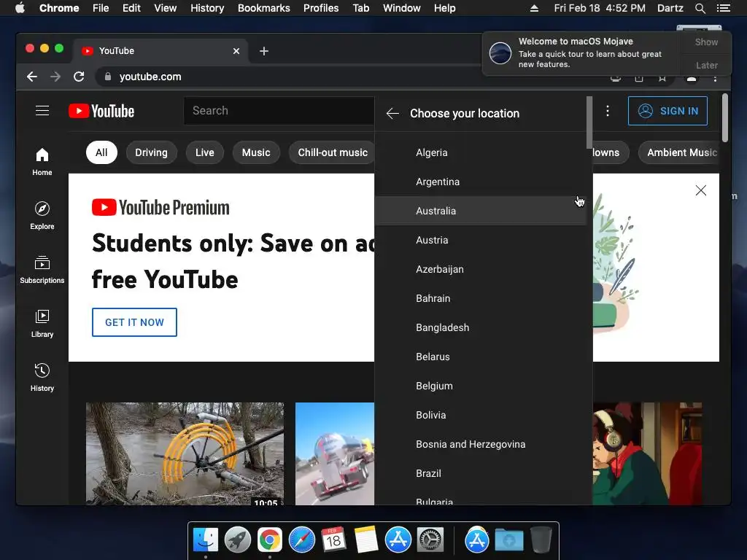The width and height of the screenshot is (747, 560).
Task: Open Library in the sidebar
Action: tap(42, 324)
